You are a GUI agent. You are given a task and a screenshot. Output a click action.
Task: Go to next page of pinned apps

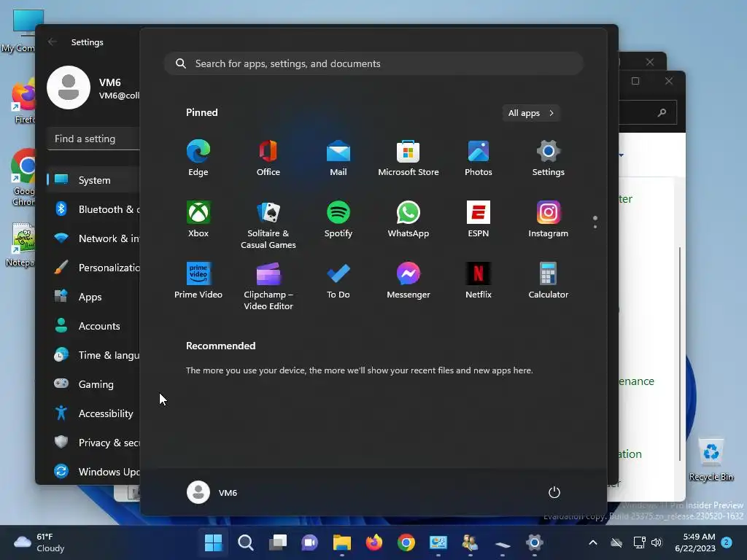595,227
